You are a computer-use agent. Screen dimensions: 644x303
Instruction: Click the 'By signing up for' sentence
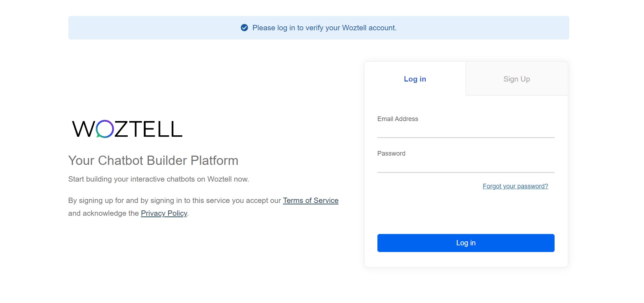[x=174, y=200]
